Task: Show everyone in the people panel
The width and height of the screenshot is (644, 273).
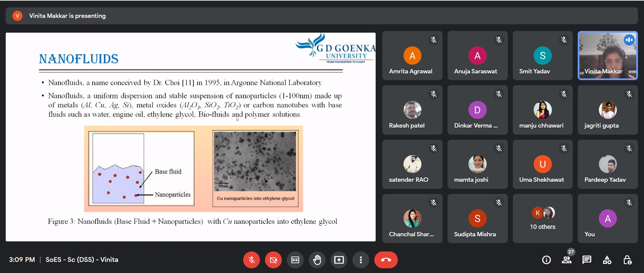Action: coord(567,260)
